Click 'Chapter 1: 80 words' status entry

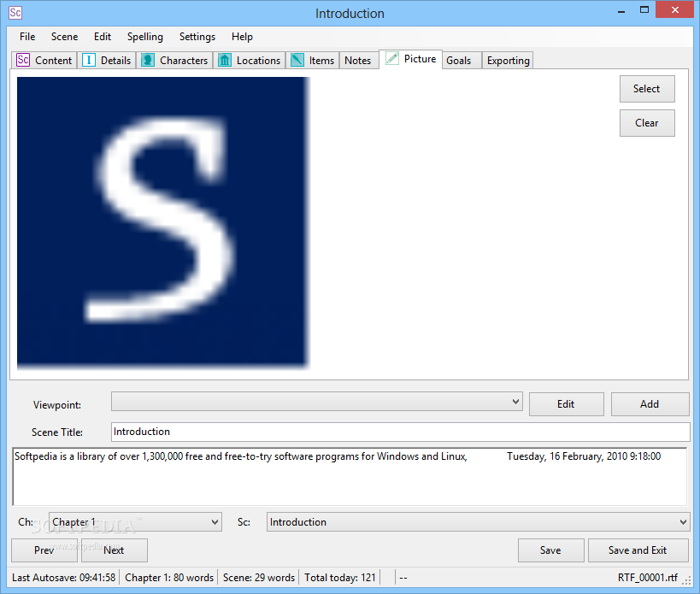pos(169,578)
